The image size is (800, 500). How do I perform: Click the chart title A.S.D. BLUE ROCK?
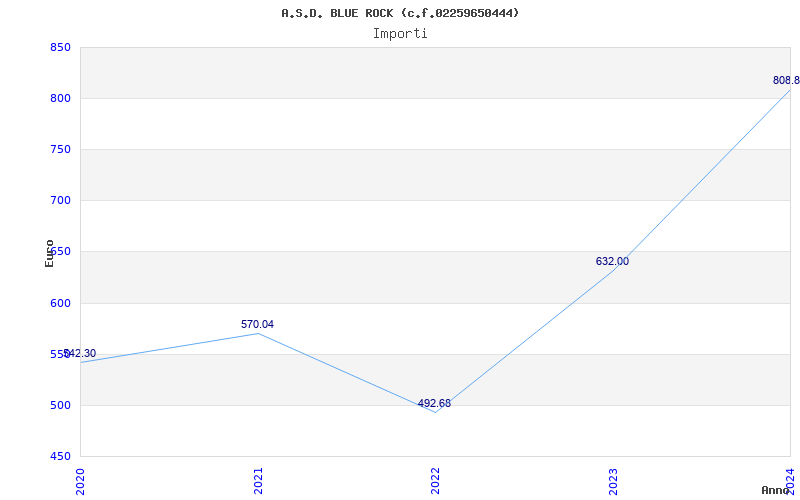tap(400, 13)
